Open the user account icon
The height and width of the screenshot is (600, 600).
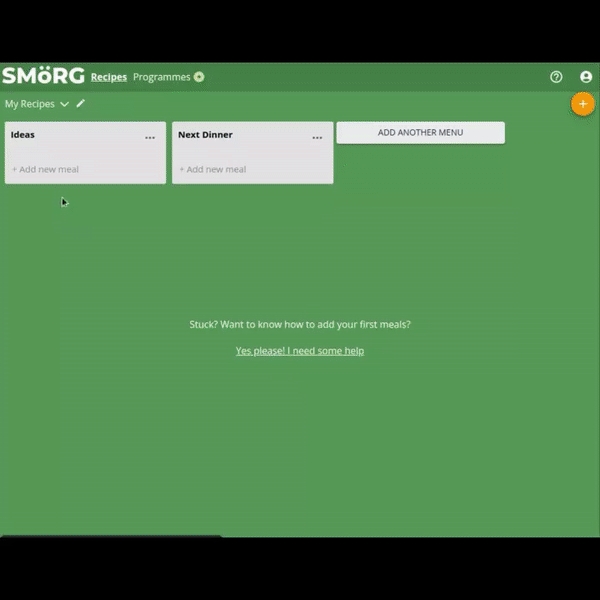(586, 77)
